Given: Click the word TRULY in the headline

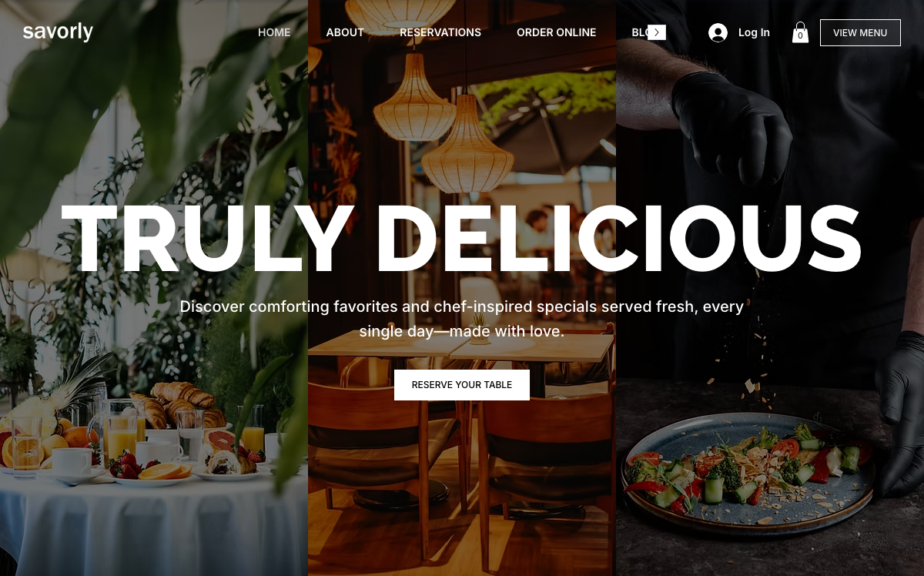Looking at the screenshot, I should 208,239.
